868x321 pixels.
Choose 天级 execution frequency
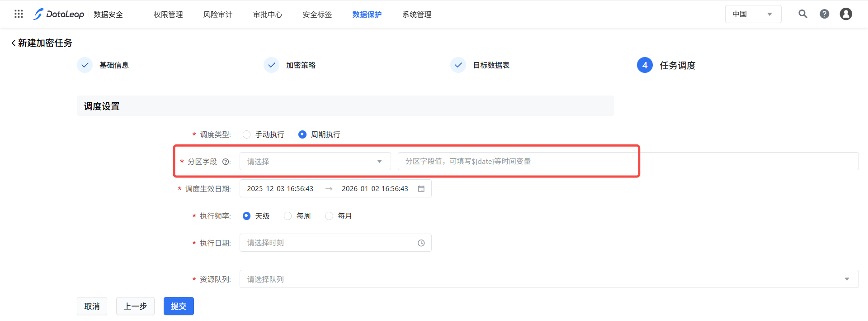pos(246,216)
